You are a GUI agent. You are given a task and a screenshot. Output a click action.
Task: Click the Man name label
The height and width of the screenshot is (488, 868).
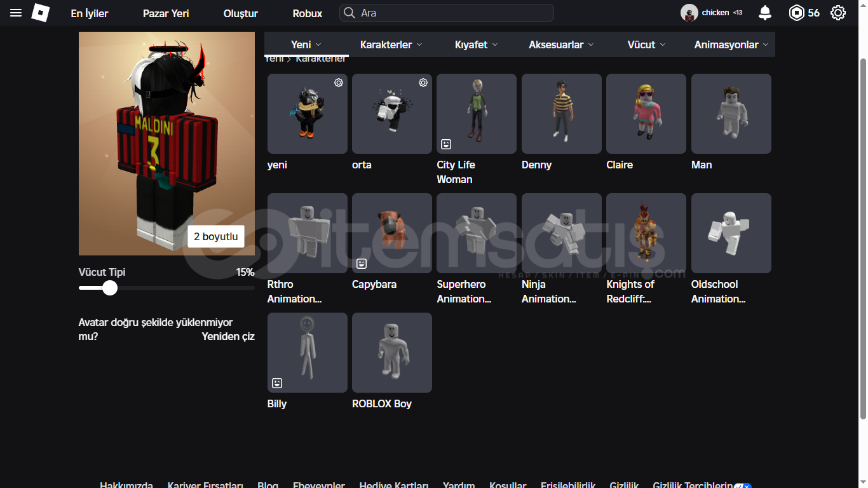(x=702, y=165)
